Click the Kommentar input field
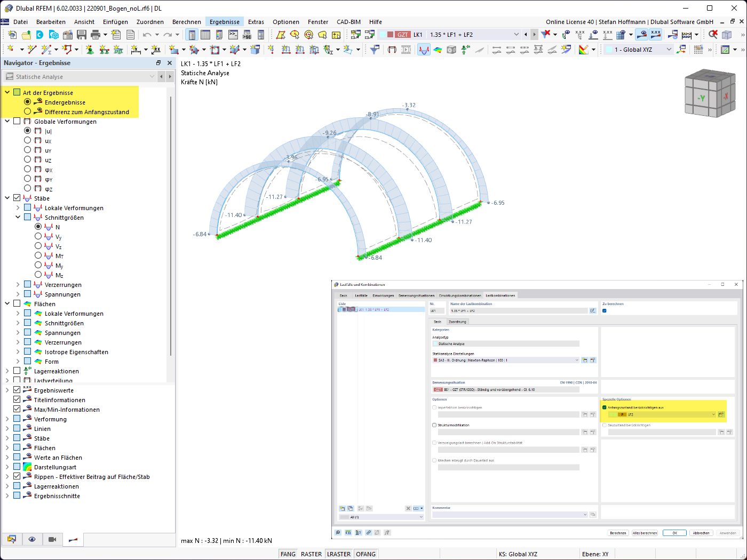747x560 pixels. coord(510,515)
